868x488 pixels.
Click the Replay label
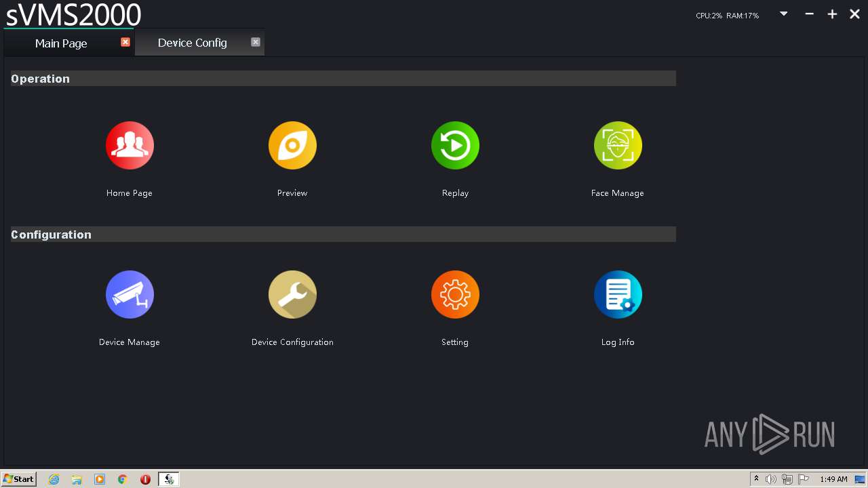455,193
